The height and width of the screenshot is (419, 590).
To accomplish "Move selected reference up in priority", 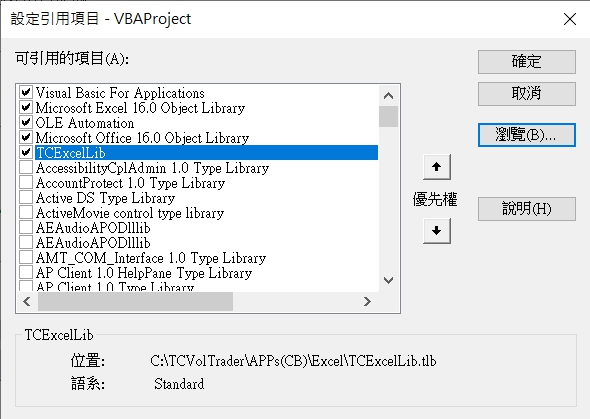I will (436, 167).
